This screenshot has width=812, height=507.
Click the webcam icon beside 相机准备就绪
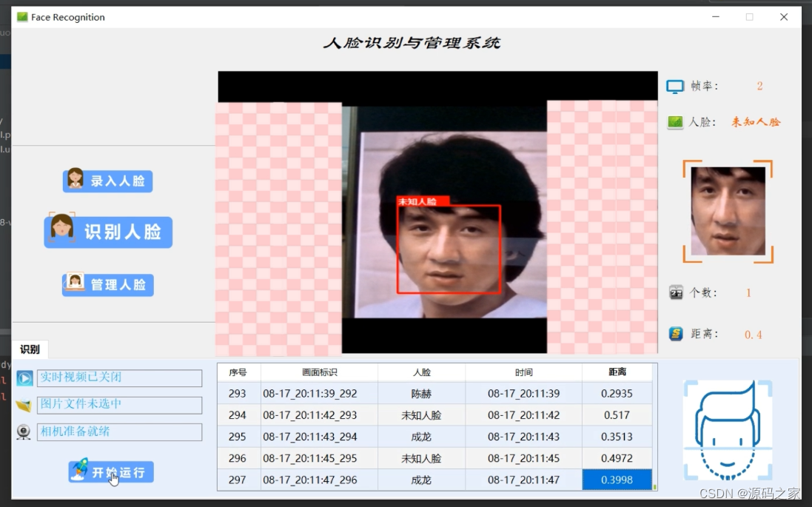pos(24,432)
